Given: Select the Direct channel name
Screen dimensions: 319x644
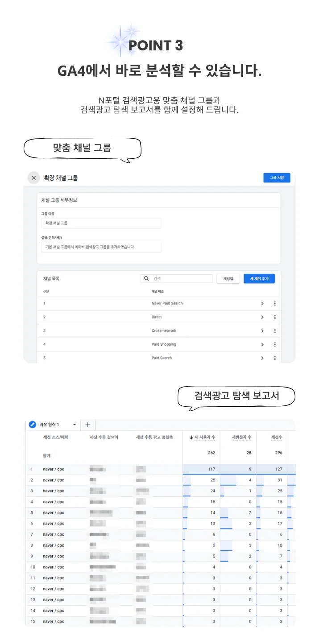Looking at the screenshot, I should click(157, 317).
